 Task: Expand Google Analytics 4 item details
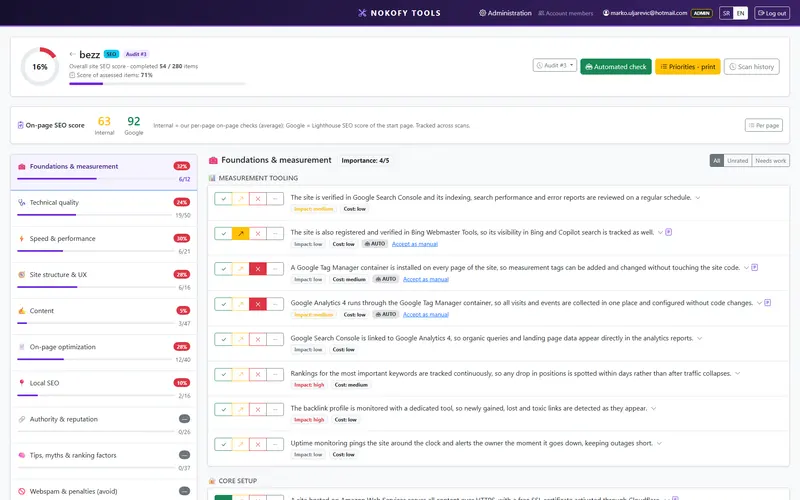(x=759, y=303)
